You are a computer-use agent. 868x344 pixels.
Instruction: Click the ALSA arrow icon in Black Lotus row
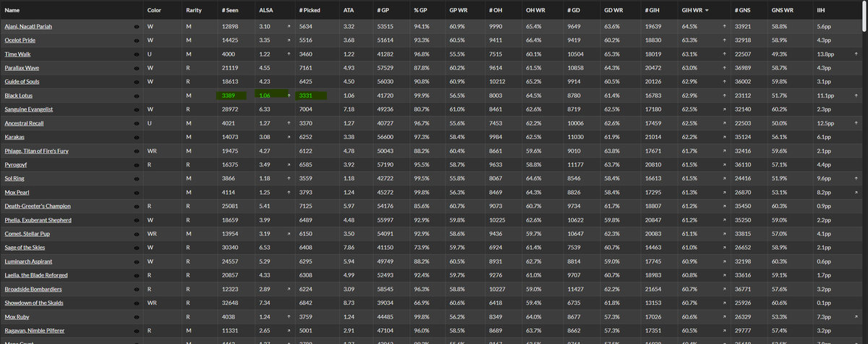(x=290, y=96)
